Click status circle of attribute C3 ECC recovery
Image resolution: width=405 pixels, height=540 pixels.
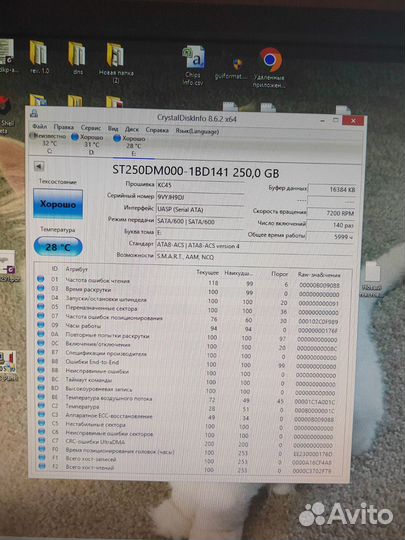click(x=41, y=414)
